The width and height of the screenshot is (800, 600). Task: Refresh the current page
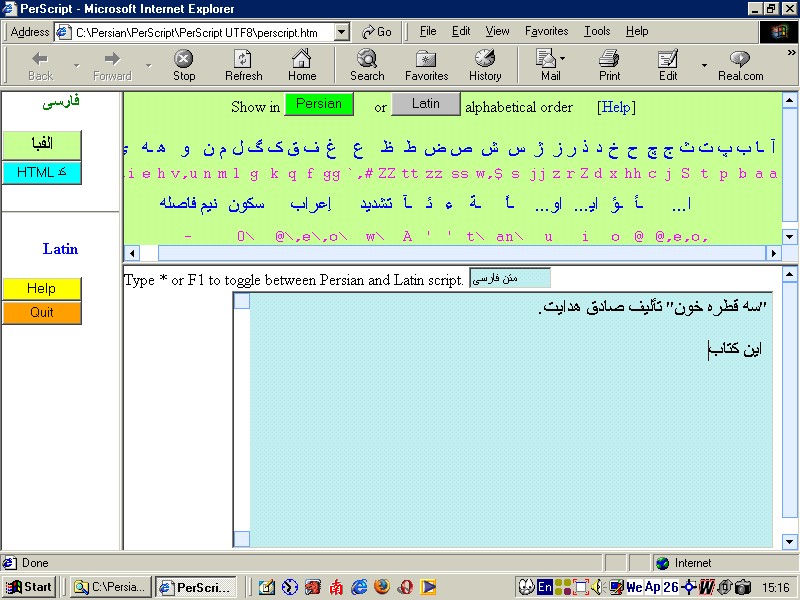click(x=243, y=64)
